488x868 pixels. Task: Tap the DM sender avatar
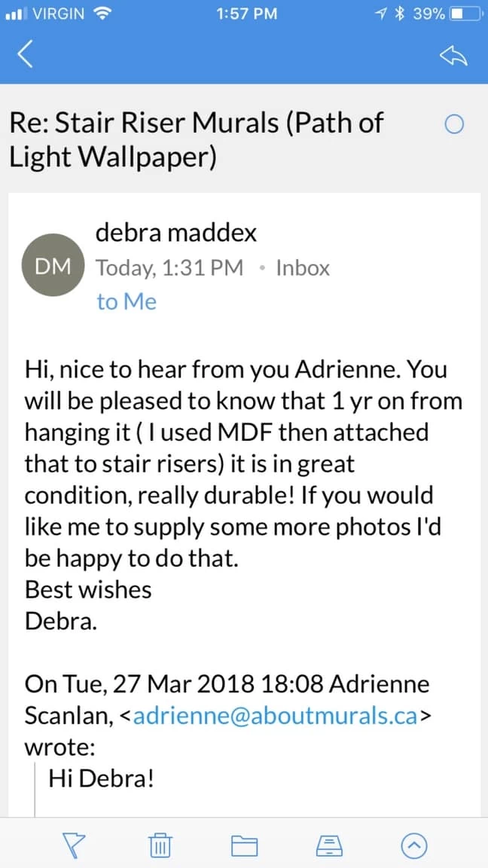[53, 266]
